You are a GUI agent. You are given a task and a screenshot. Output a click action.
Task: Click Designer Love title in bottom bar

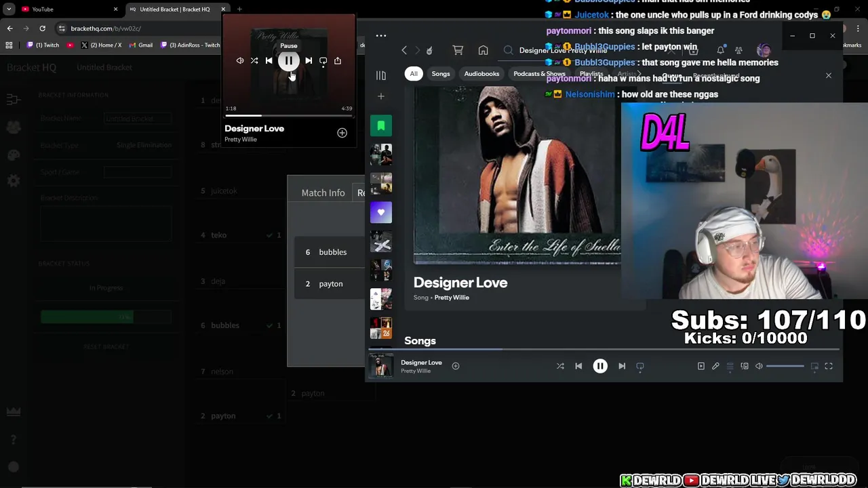[421, 363]
